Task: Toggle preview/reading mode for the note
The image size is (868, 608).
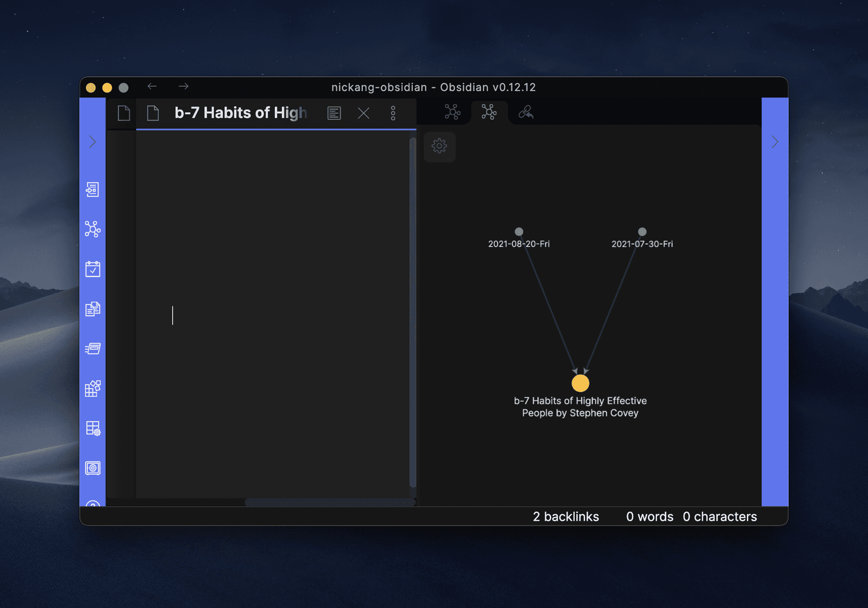Action: 334,113
